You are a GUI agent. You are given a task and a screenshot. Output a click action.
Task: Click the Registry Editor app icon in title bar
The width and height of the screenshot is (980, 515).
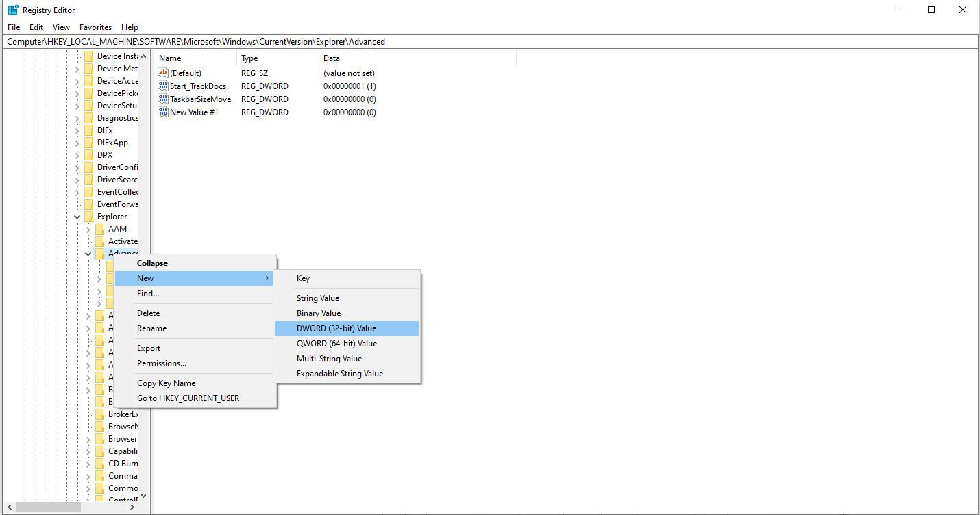click(x=13, y=10)
